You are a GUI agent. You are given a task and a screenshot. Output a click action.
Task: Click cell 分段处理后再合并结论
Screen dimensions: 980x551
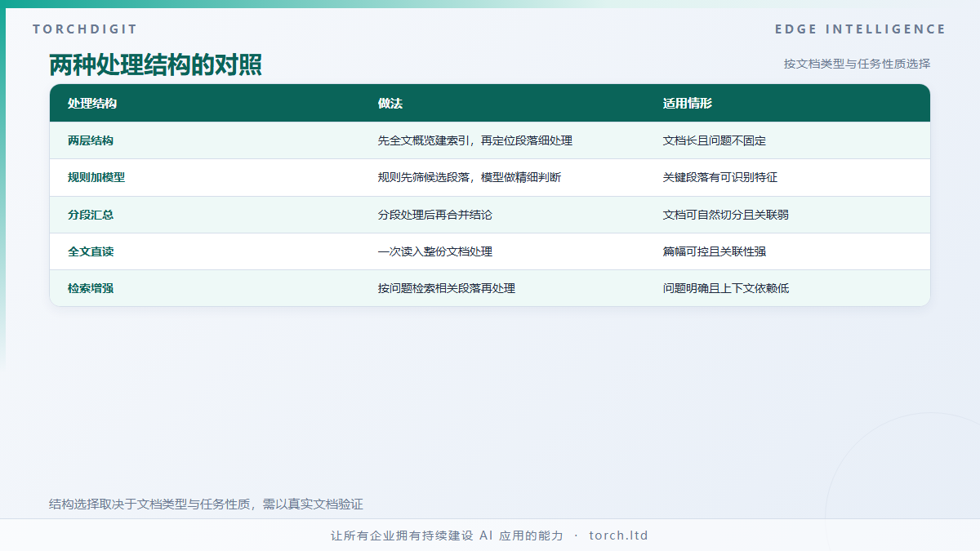click(434, 215)
